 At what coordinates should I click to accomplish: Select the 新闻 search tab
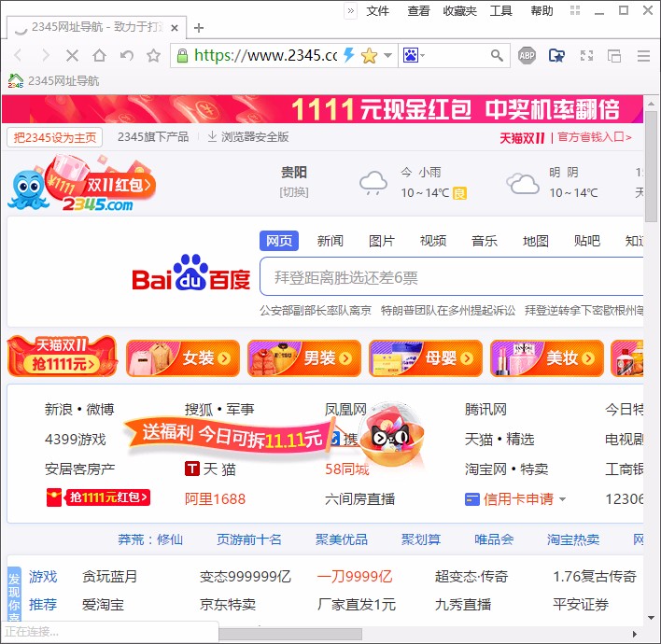330,241
